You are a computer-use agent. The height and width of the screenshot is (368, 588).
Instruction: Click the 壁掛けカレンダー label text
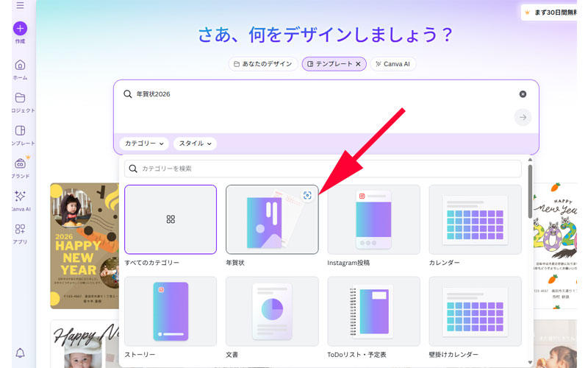pyautogui.click(x=453, y=355)
